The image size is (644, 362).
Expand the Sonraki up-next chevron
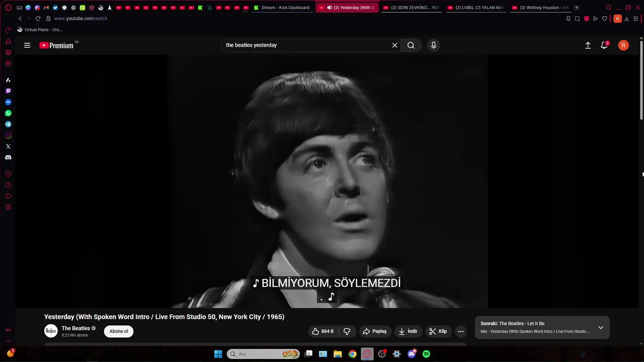(600, 328)
